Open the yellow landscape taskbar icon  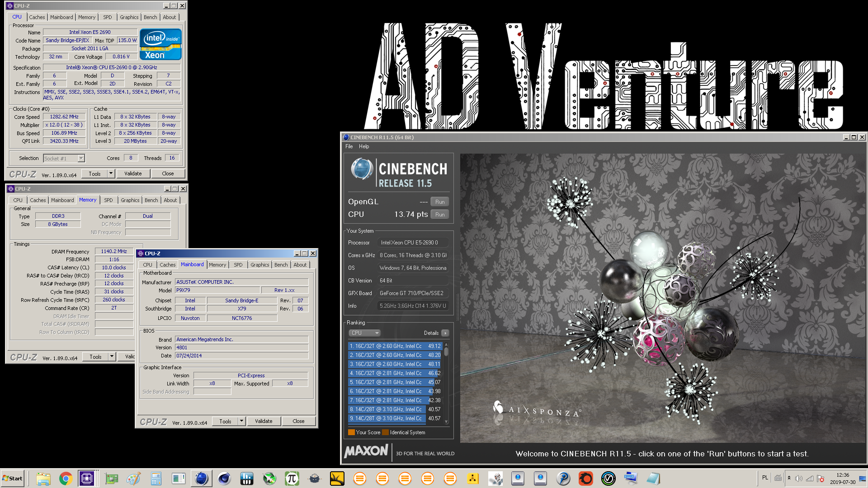[x=337, y=479]
